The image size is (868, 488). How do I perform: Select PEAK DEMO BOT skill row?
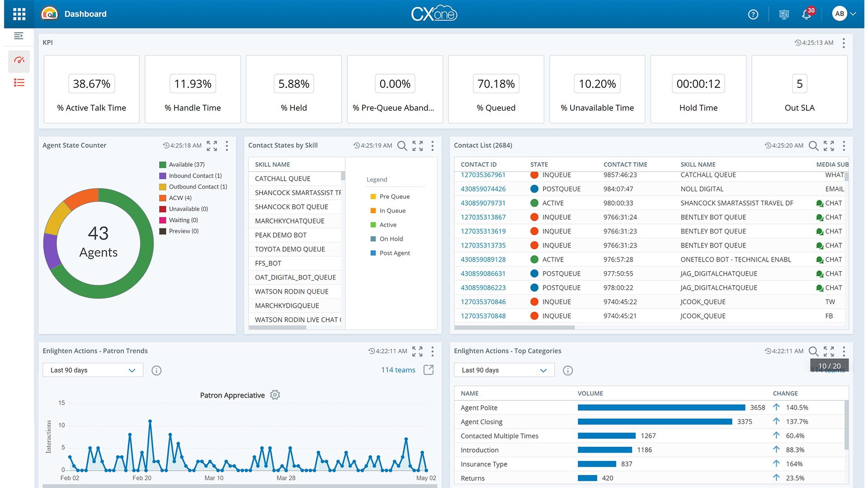click(295, 235)
